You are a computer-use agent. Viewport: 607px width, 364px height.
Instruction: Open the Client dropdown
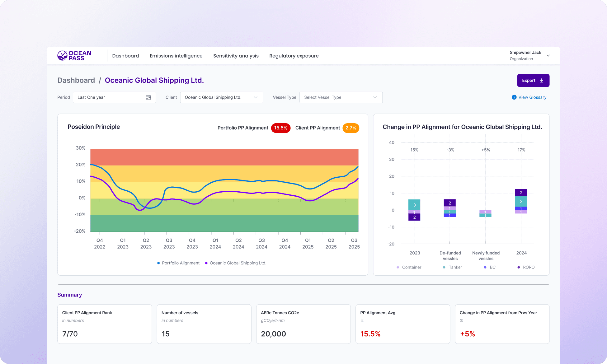221,97
